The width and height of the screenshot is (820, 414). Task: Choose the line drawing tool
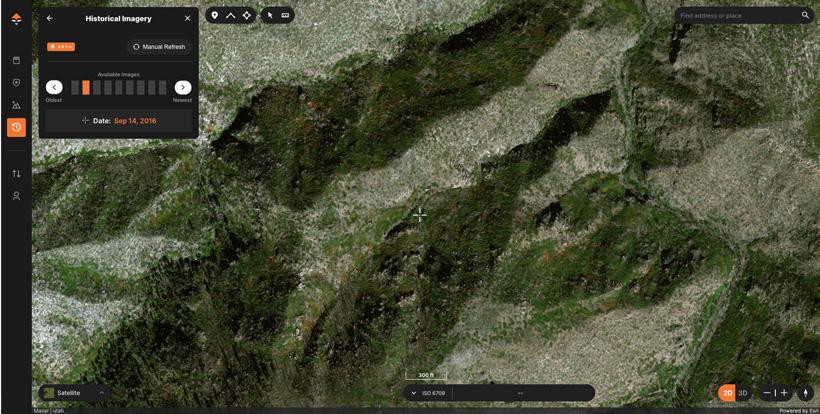tap(231, 15)
